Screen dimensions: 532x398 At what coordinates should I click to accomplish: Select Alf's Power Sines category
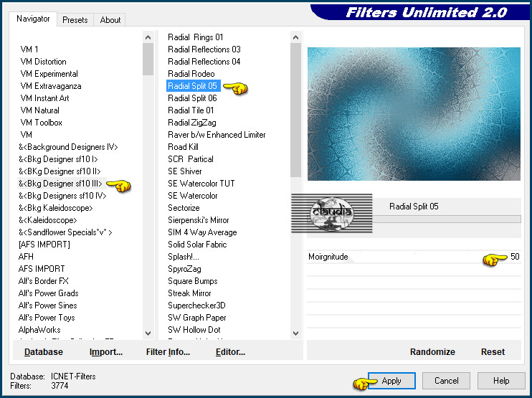tap(47, 305)
